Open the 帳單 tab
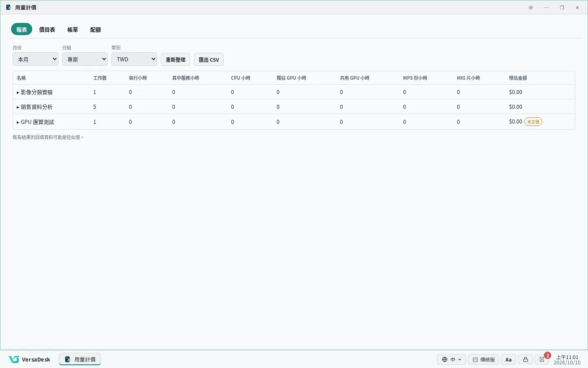588x368 pixels. point(73,29)
